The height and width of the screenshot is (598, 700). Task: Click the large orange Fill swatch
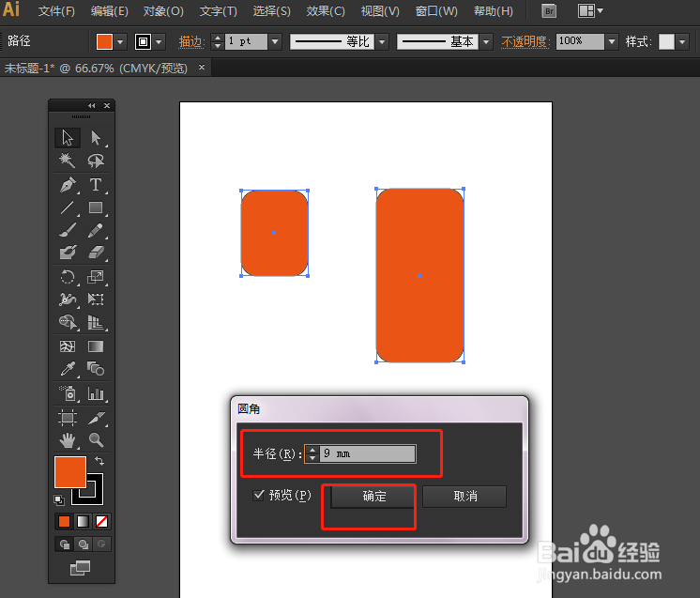pos(70,471)
